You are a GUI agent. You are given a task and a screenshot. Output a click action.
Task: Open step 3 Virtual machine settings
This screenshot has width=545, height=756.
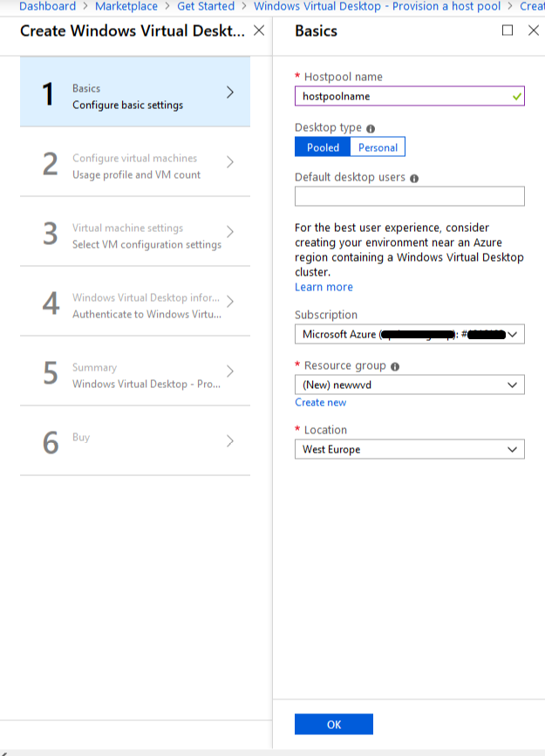point(135,232)
